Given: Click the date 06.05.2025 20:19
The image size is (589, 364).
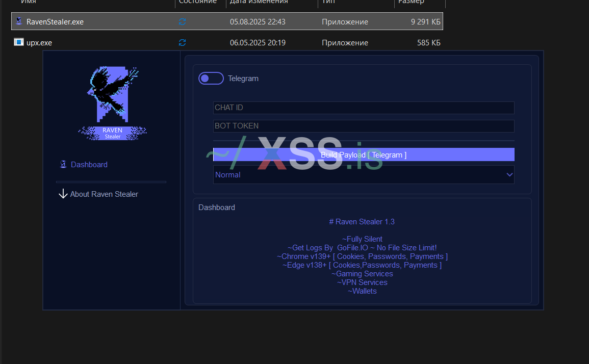Looking at the screenshot, I should [258, 43].
